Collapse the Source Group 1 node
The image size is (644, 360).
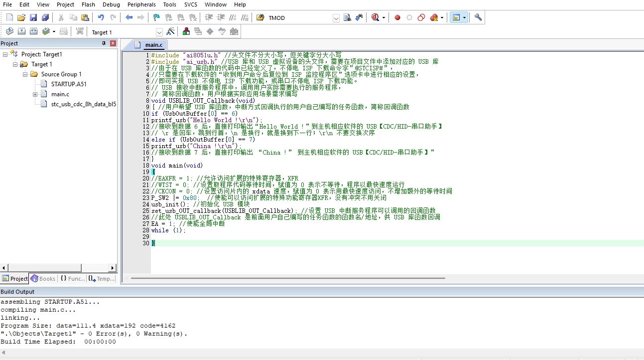coord(25,74)
